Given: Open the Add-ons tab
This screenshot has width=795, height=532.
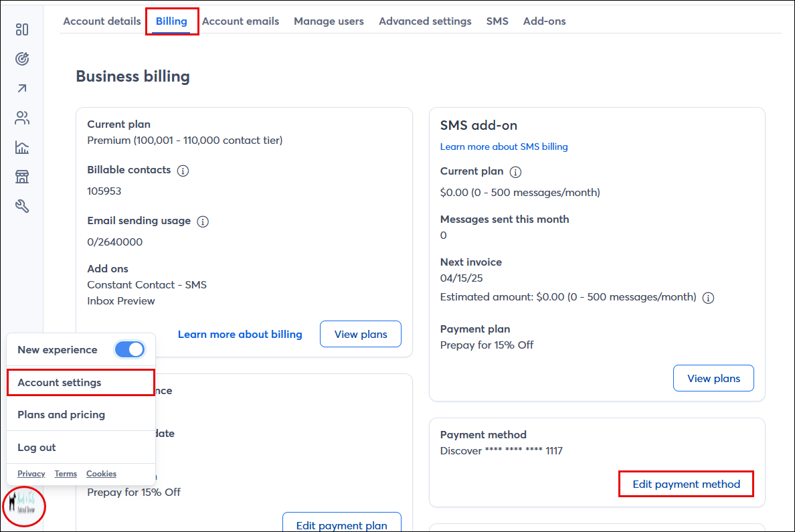Looking at the screenshot, I should 544,21.
